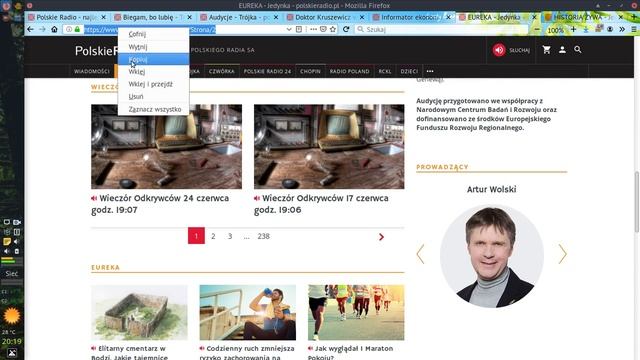The image size is (640, 360).
Task: Open thumbnail for 17 czerwca episode
Action: [x=329, y=147]
